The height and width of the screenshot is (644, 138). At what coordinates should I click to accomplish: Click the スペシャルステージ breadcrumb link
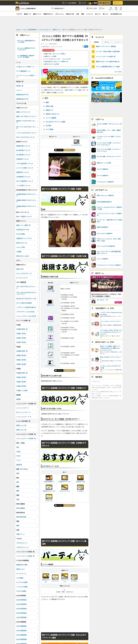coord(45,30)
